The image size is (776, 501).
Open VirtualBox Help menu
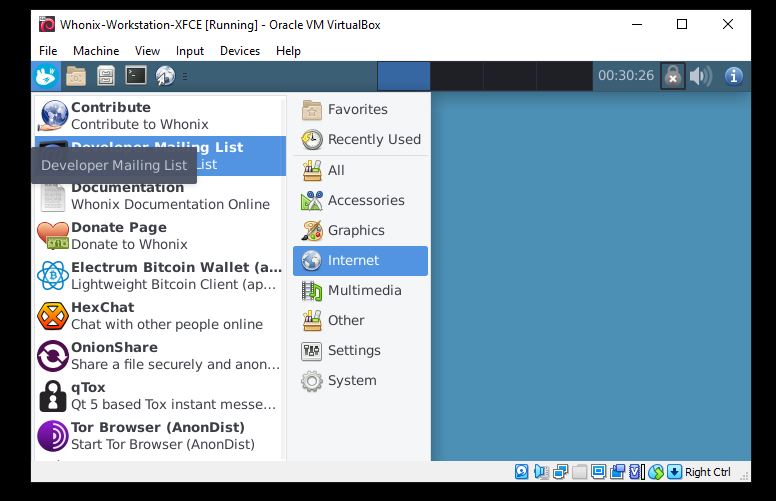(288, 51)
